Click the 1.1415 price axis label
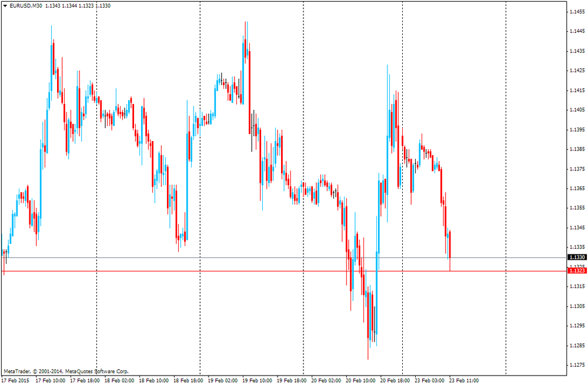 click(577, 91)
